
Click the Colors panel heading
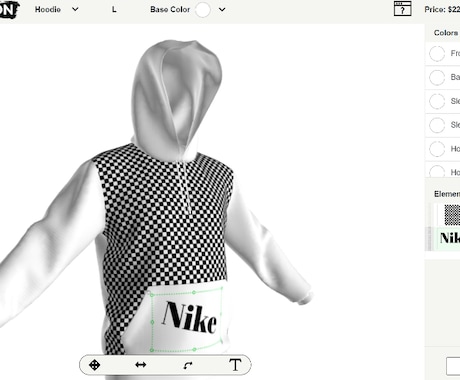[446, 33]
